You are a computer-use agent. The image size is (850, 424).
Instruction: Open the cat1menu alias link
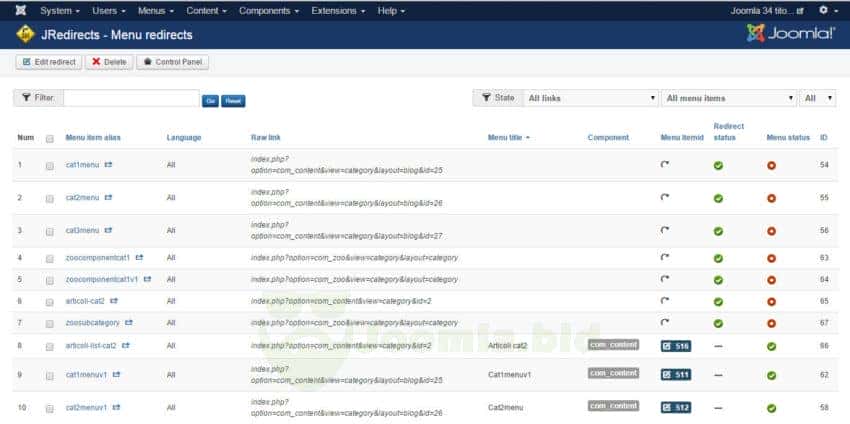click(x=82, y=165)
